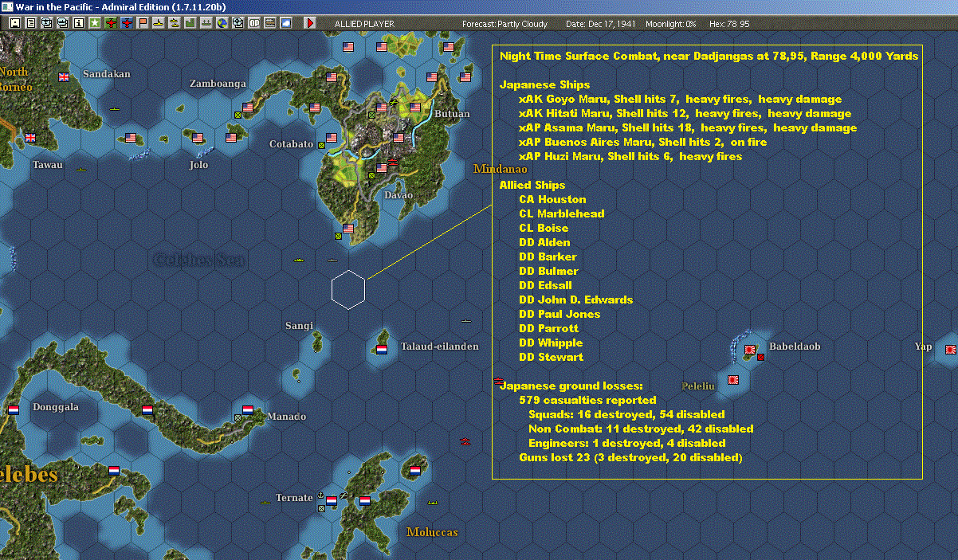958x560 pixels.
Task: Click CL Marblehead in the report
Action: (562, 214)
